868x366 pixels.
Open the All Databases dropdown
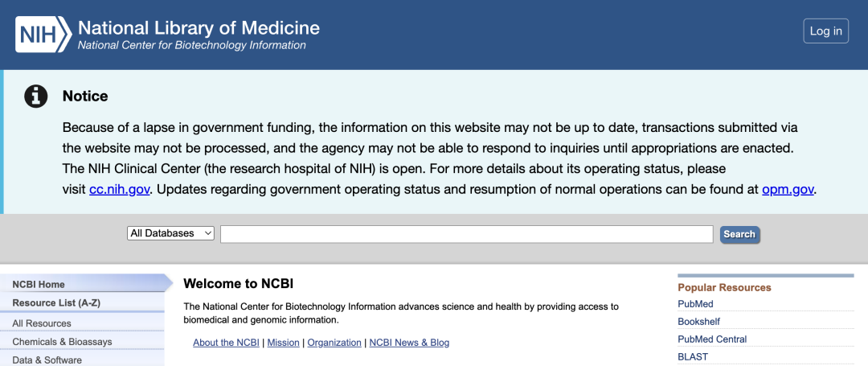(x=170, y=233)
